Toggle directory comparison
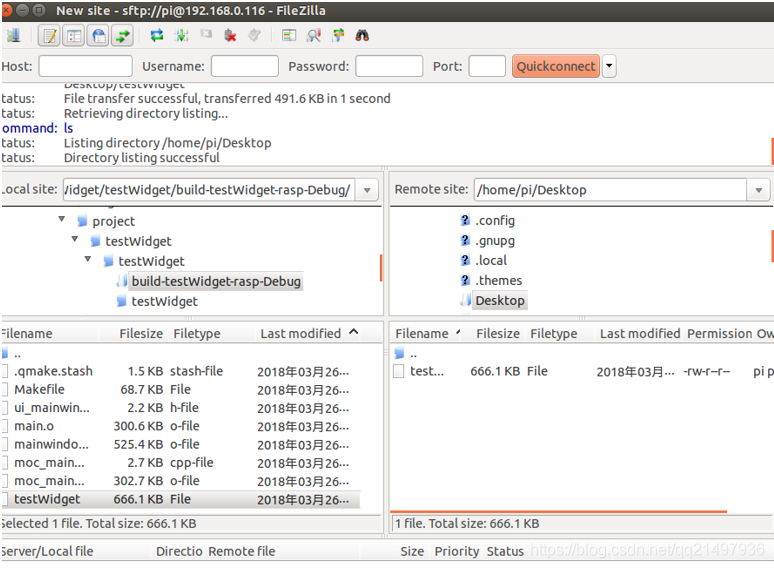 pos(314,36)
